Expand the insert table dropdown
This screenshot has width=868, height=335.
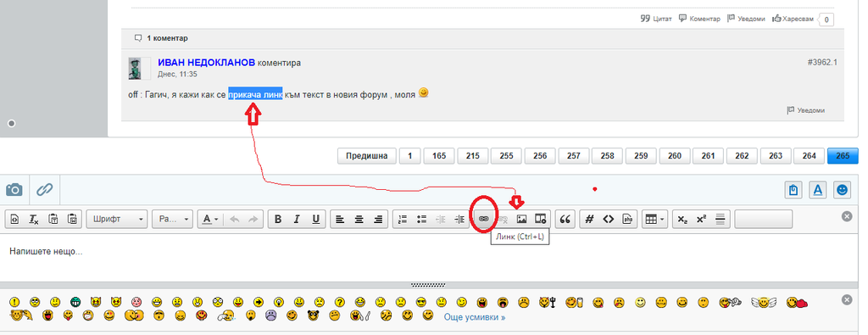tap(655, 219)
